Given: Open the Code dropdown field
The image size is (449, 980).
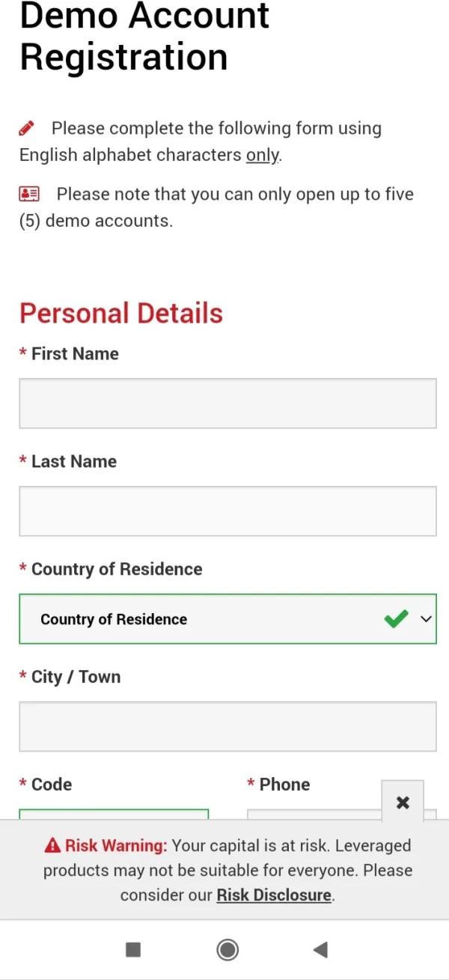Looking at the screenshot, I should tap(114, 815).
